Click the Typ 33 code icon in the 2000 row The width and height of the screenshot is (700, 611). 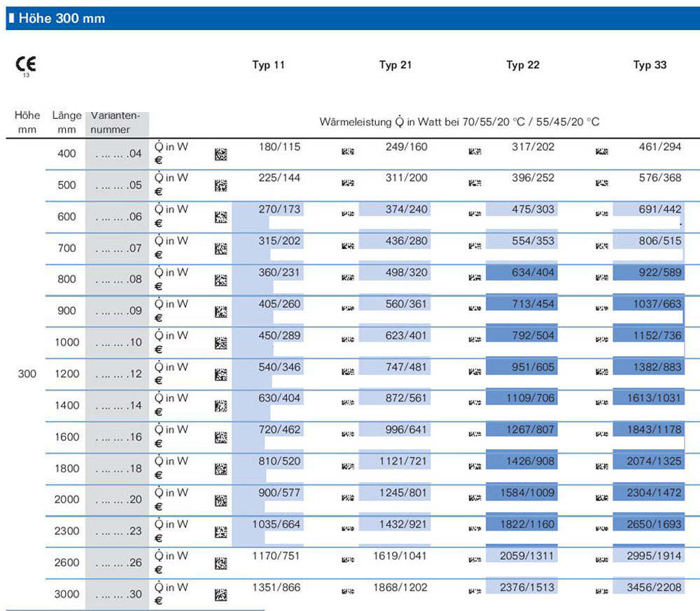[602, 498]
